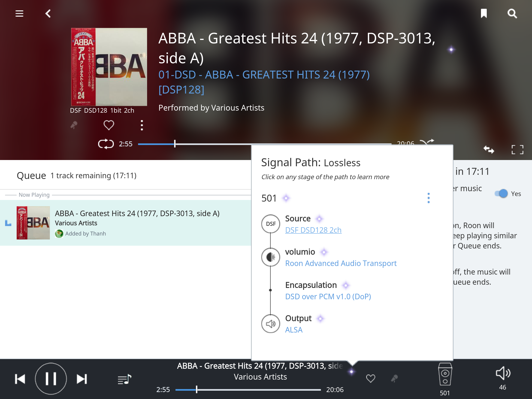Open the search icon

512,13
